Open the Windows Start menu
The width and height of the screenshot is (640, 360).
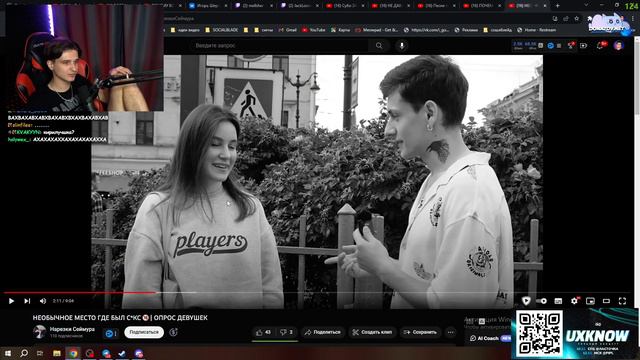(7, 353)
